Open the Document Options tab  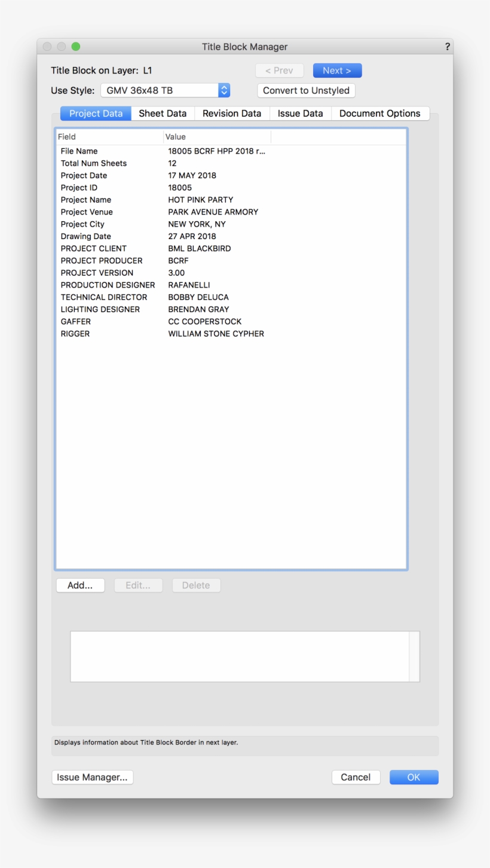pos(380,113)
